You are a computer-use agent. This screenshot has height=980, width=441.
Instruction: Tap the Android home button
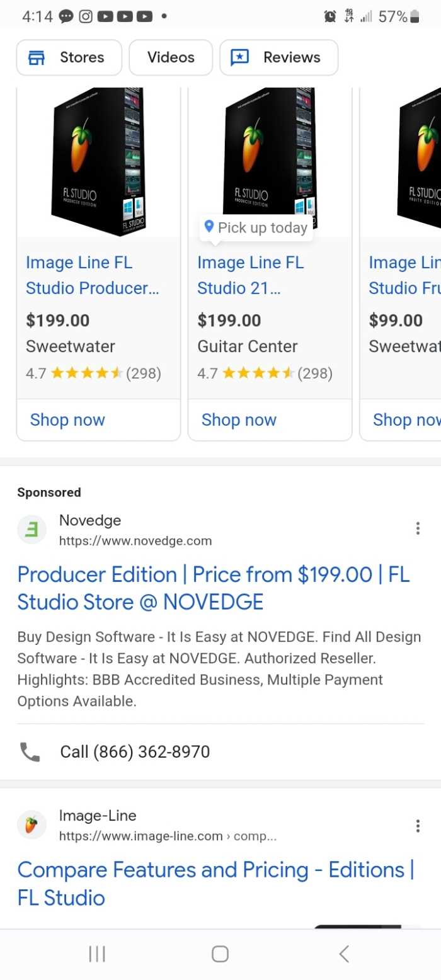[x=219, y=954]
